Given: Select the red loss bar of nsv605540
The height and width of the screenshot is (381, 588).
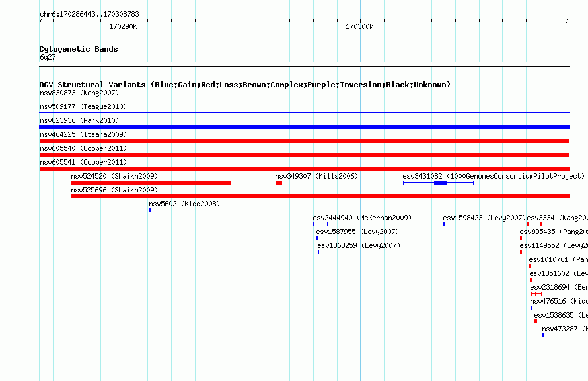Looking at the screenshot, I should 304,155.
